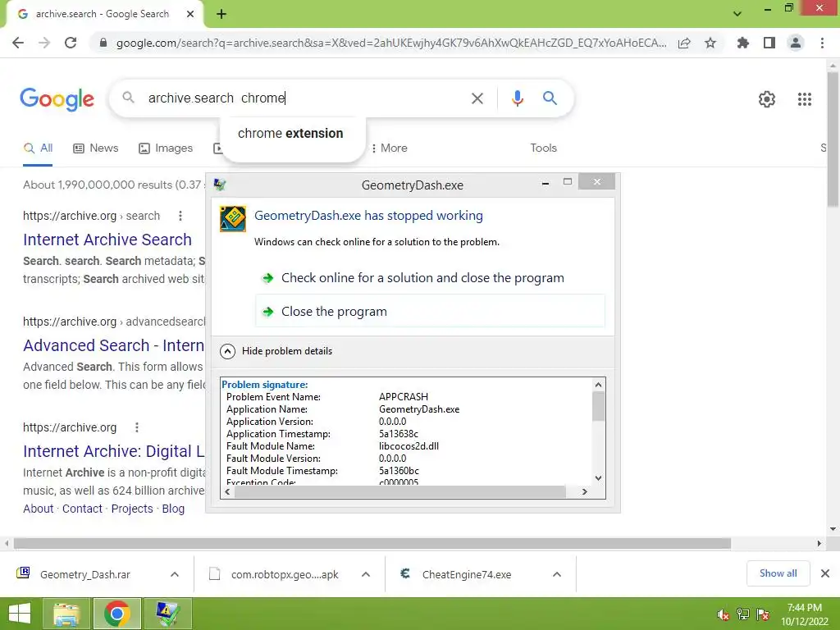
Task: Follow the Projects sitelink
Action: [x=132, y=509]
